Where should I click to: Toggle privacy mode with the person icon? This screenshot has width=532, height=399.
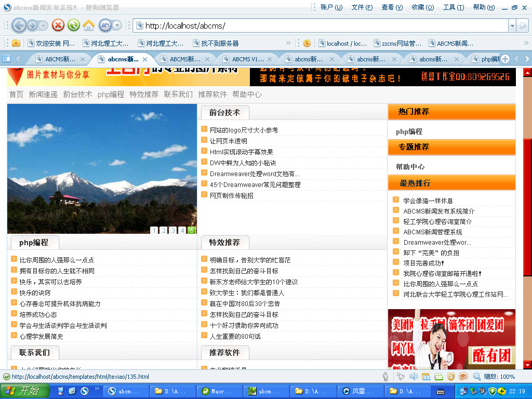pos(385,377)
